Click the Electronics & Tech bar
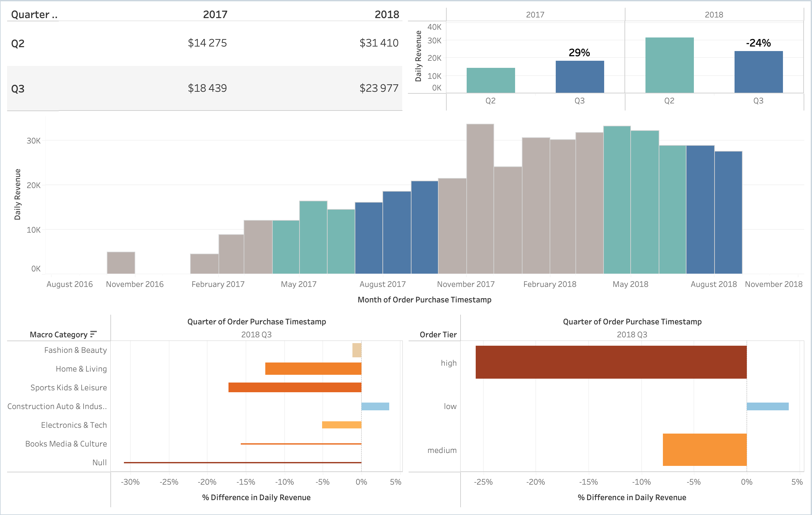Image resolution: width=812 pixels, height=515 pixels. 341,425
